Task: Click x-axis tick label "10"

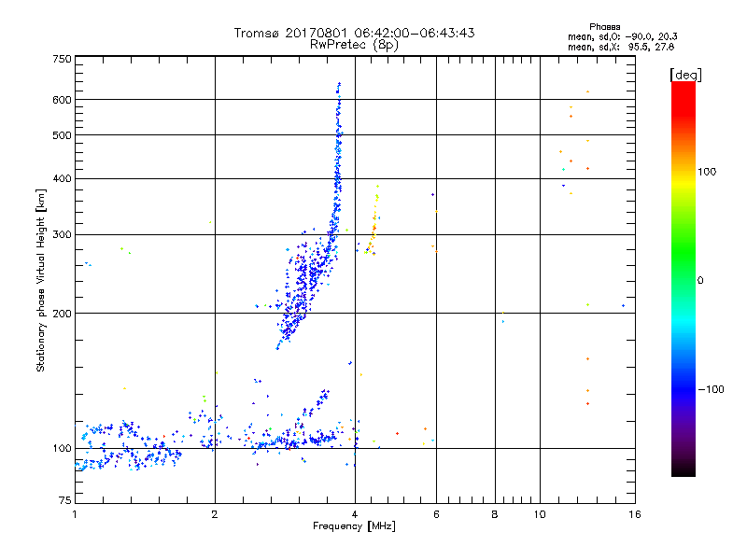Action: [540, 514]
